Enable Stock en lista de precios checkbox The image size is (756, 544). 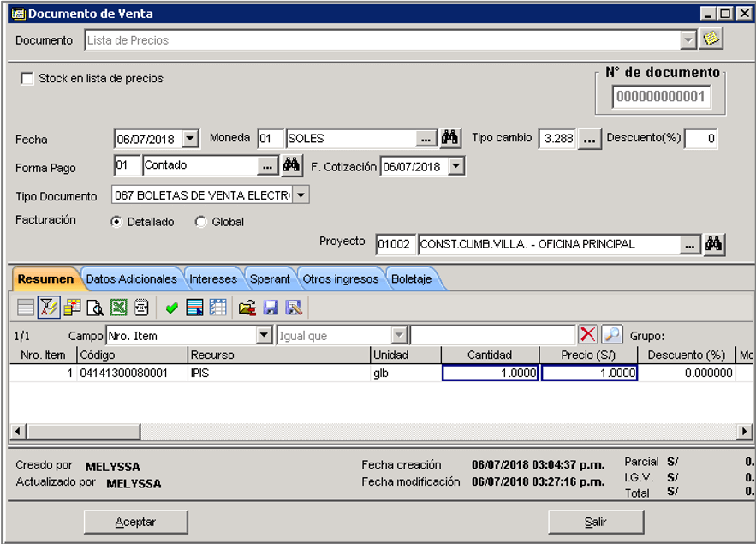point(27,78)
